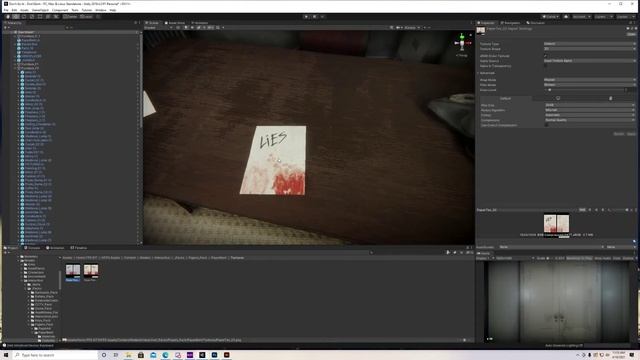Open the Texture Type dropdown
This screenshot has height=360, width=640.
click(x=589, y=44)
